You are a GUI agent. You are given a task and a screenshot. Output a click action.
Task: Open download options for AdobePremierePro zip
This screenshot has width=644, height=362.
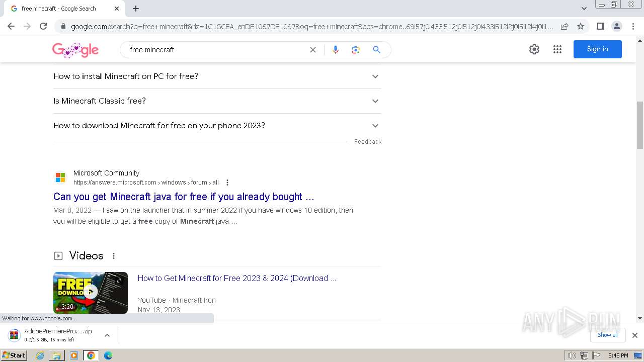click(107, 335)
